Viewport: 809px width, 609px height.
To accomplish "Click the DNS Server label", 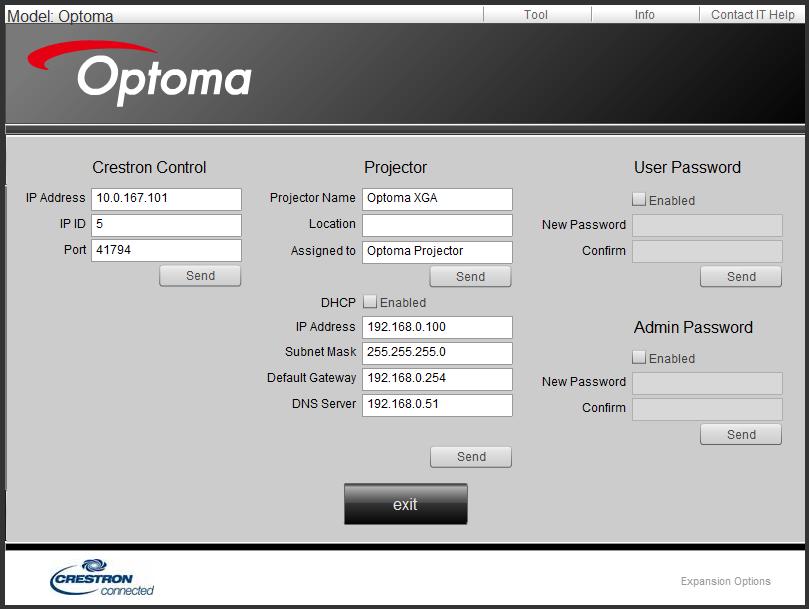I will 323,404.
